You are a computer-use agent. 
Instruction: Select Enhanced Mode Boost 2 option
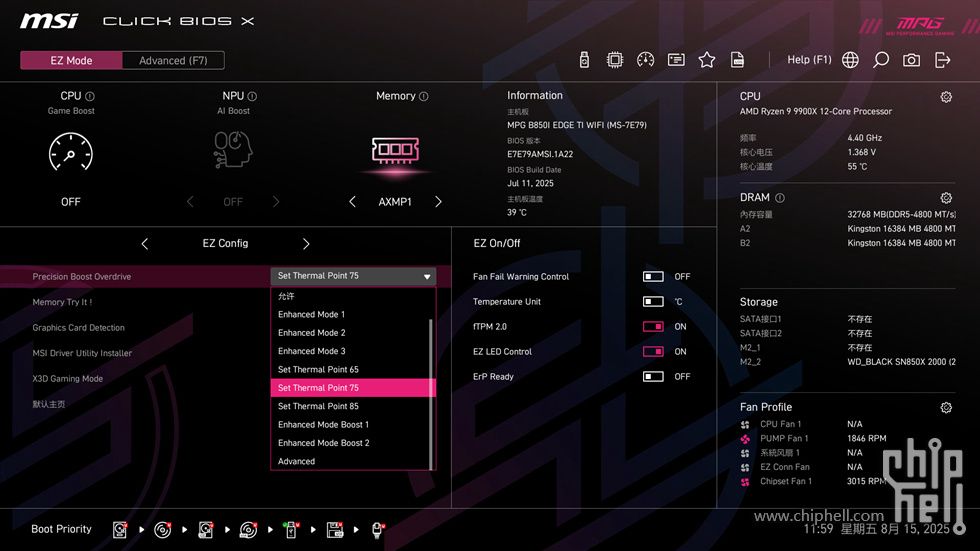coord(350,443)
